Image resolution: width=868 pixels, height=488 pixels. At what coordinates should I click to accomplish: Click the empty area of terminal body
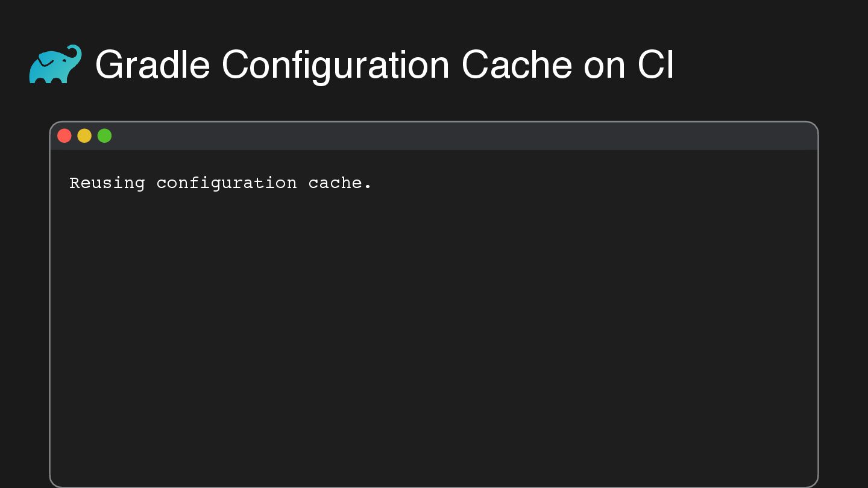click(434, 331)
